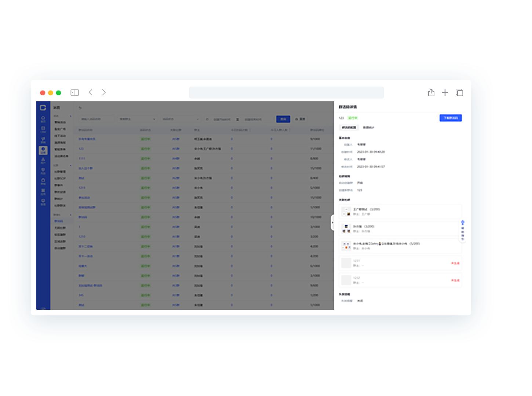
Task: Click the back arrow above the filters
Action: coord(80,108)
